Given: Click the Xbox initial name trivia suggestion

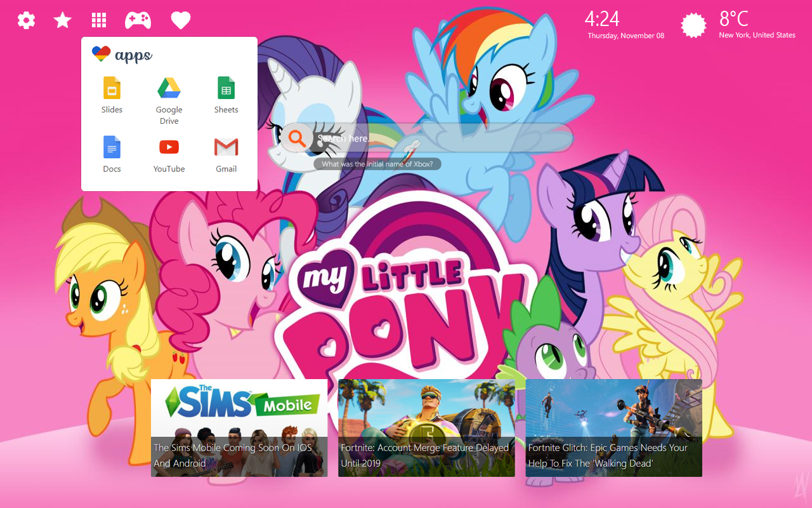Looking at the screenshot, I should coord(377,164).
